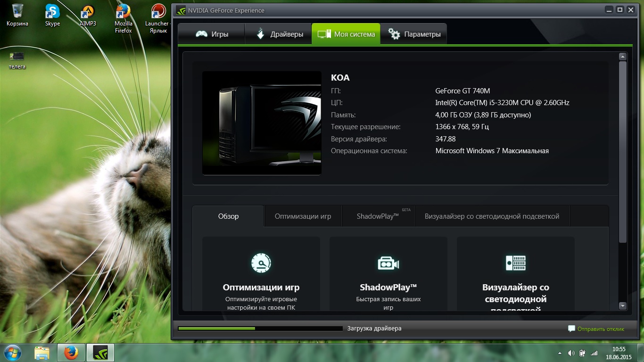Click the vertical scrollbar thumb

point(622,152)
